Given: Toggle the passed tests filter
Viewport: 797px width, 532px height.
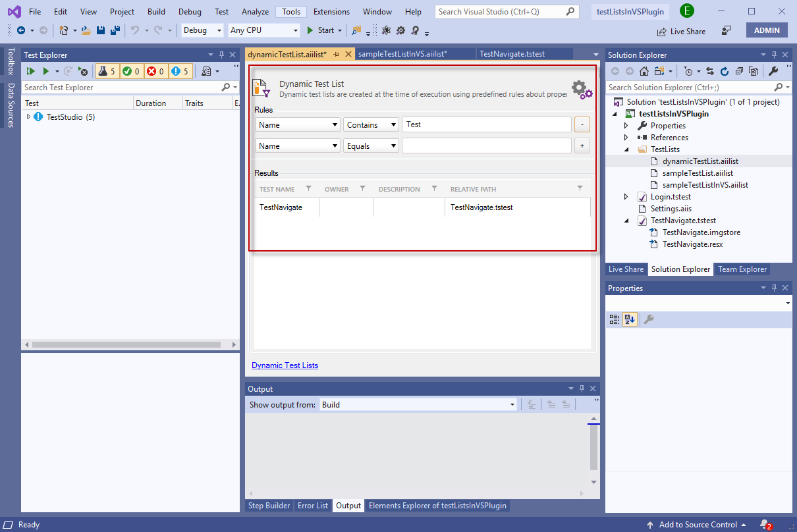Looking at the screenshot, I should [132, 71].
